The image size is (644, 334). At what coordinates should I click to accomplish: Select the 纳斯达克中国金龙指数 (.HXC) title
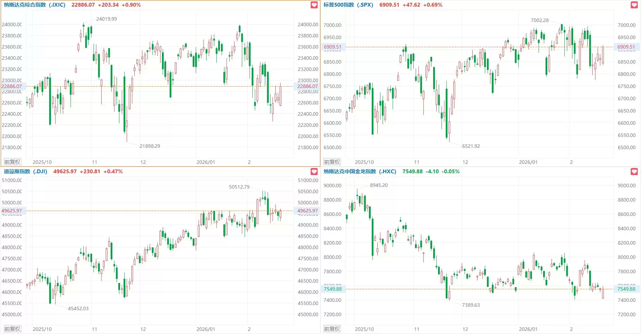click(360, 172)
